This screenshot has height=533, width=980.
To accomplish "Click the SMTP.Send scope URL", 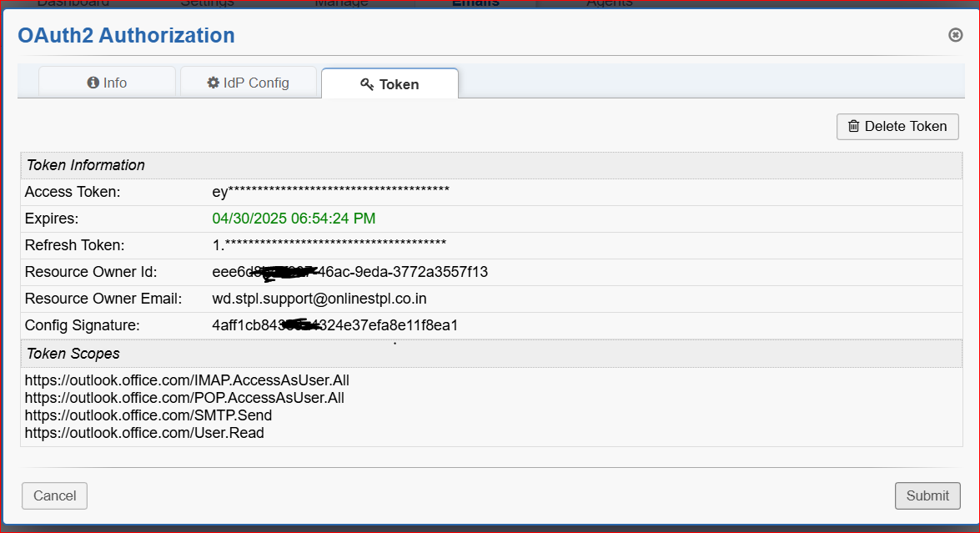I will (148, 415).
